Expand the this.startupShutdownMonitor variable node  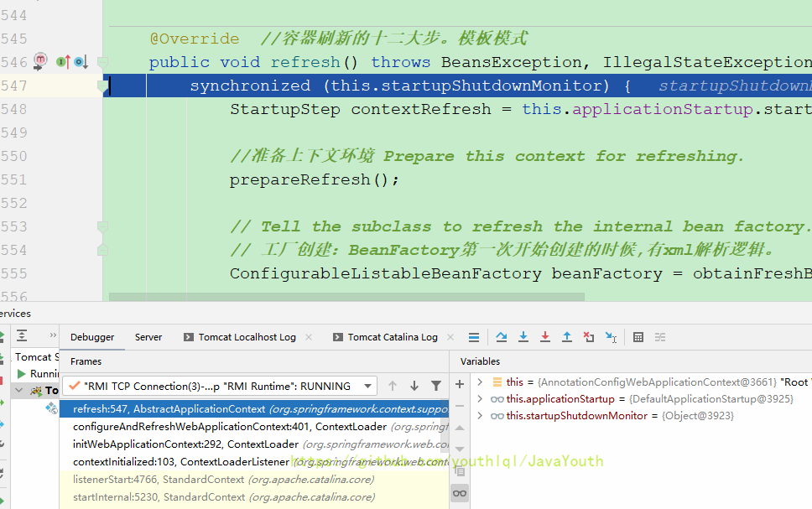coord(480,416)
